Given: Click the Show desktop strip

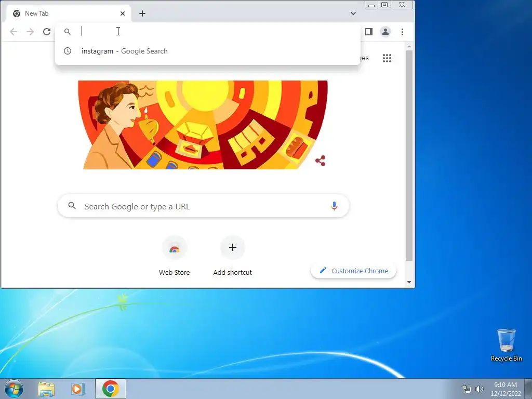Looking at the screenshot, I should pyautogui.click(x=528, y=389).
